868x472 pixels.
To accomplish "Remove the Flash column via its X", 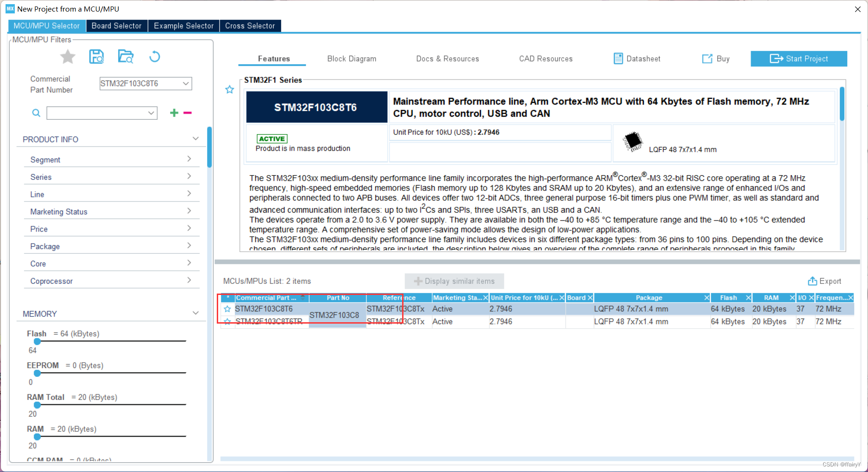I will click(748, 298).
